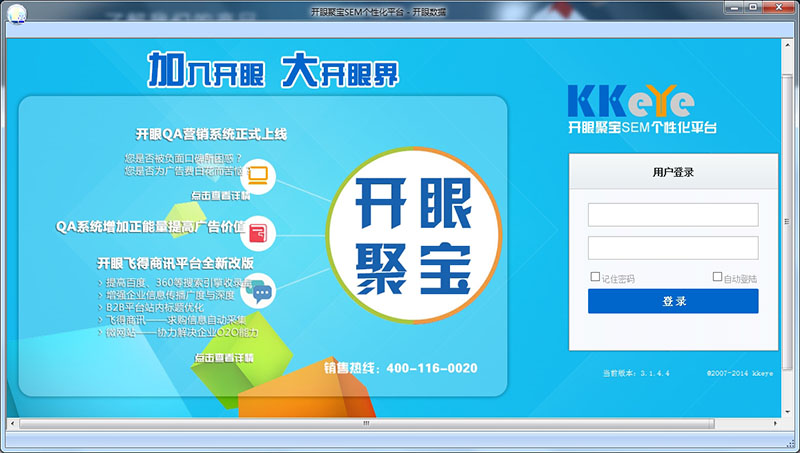Click the horizontal scrollbar right arrow
This screenshot has height=453, width=800.
(776, 423)
